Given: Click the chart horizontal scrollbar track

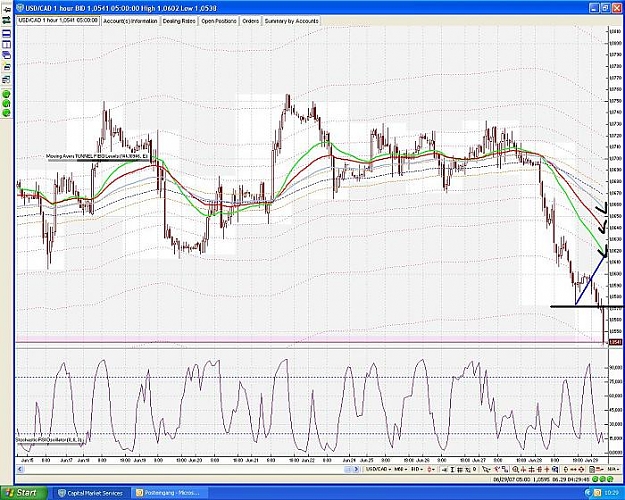Looking at the screenshot, I should (x=183, y=470).
